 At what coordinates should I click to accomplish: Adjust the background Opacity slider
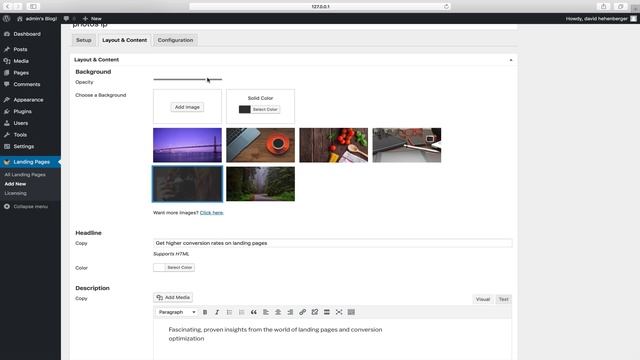point(188,79)
